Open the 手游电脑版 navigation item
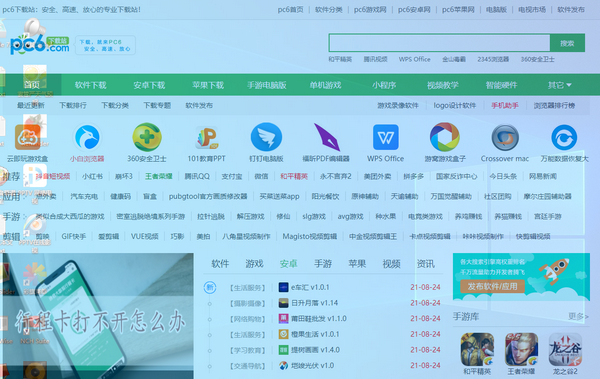This screenshot has width=600, height=379. coord(267,85)
